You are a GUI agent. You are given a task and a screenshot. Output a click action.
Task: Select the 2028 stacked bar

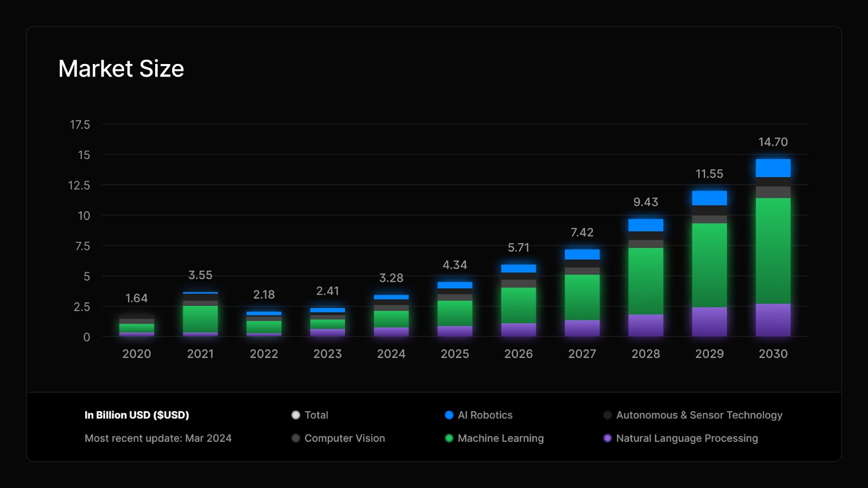tap(646, 278)
